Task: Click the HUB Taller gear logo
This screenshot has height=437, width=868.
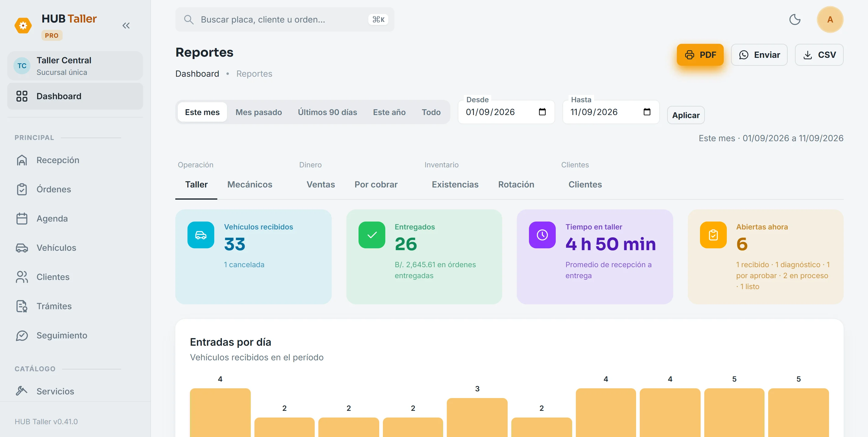Action: click(x=23, y=26)
